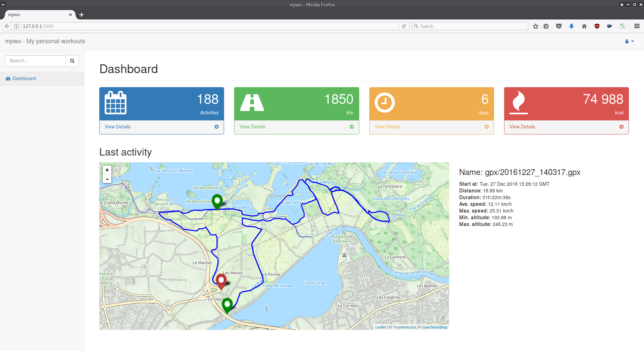Image resolution: width=644 pixels, height=351 pixels.
Task: Click View Details under days
Action: [387, 127]
